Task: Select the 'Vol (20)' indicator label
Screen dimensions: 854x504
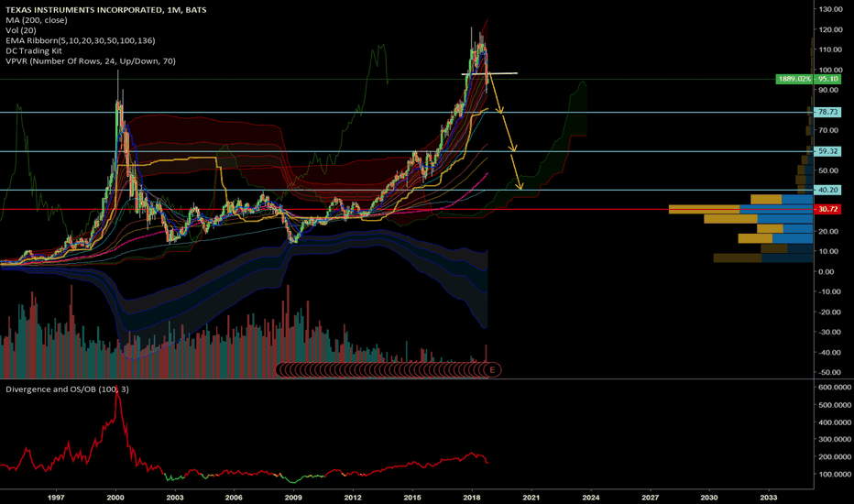Action: coord(21,30)
